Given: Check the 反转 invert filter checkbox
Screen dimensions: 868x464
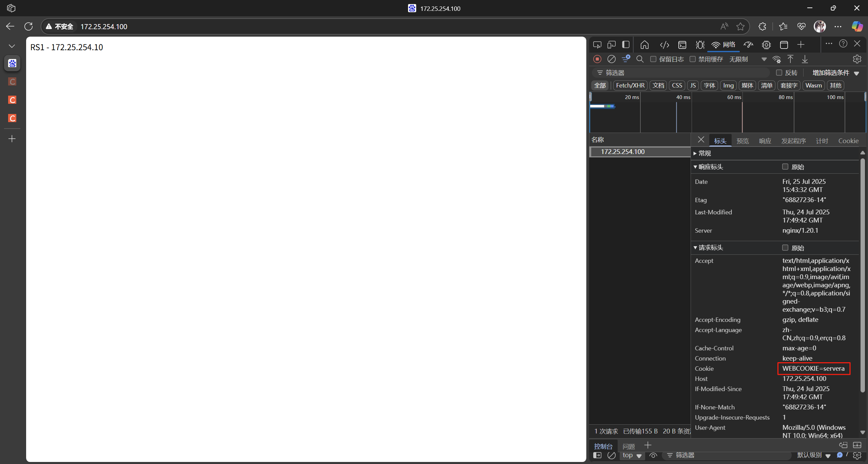Looking at the screenshot, I should point(779,73).
